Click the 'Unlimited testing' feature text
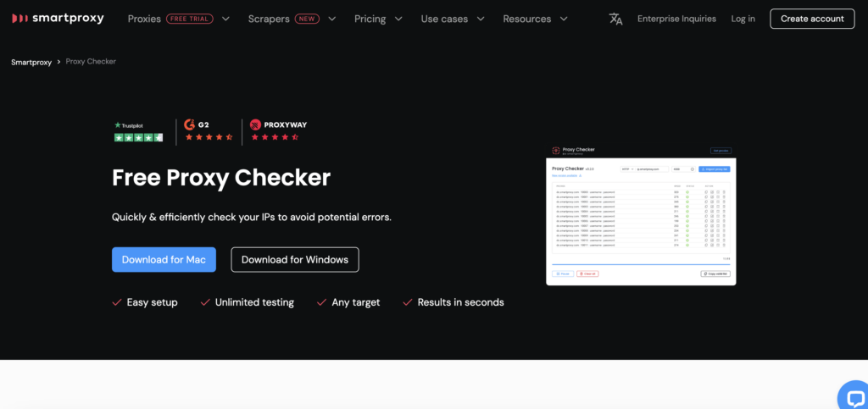This screenshot has height=409, width=868. pos(254,302)
